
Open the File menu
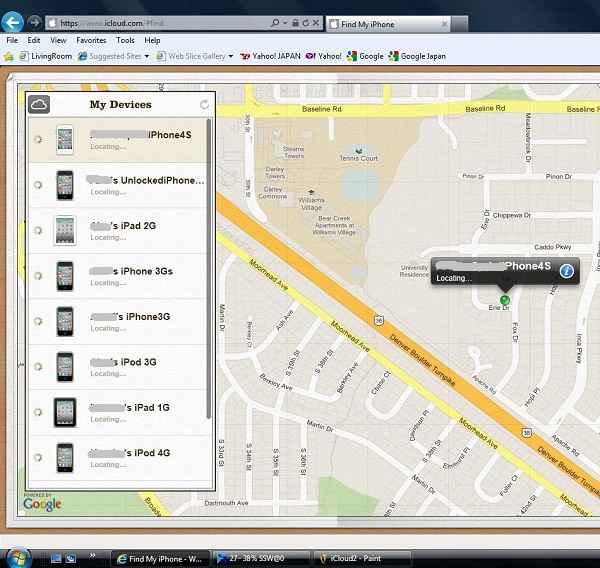point(12,40)
